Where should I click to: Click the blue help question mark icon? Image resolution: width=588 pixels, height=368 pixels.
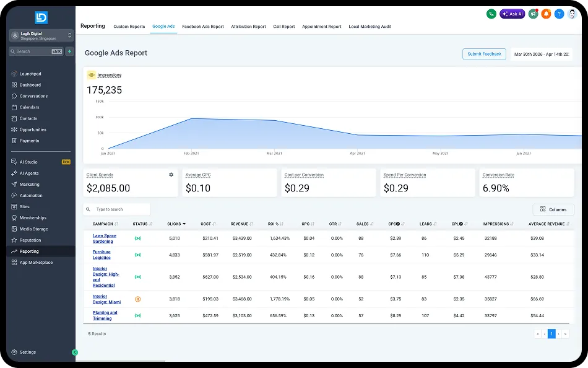click(559, 14)
